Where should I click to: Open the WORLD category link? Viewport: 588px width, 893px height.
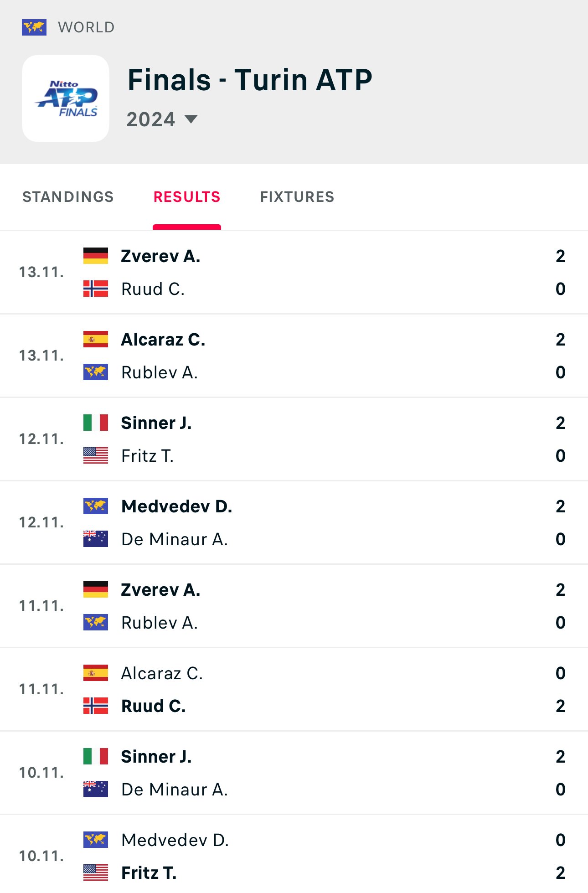pos(86,27)
